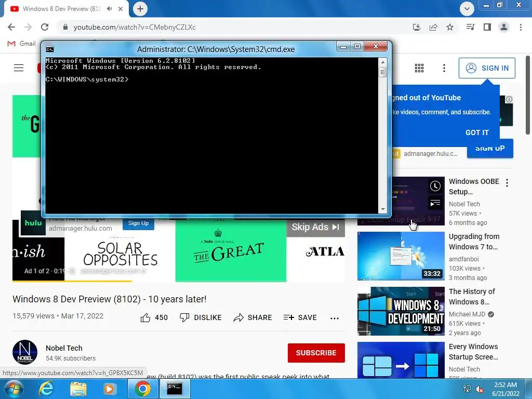Open the Gmail bookmark
The image size is (532, 399).
tap(21, 44)
